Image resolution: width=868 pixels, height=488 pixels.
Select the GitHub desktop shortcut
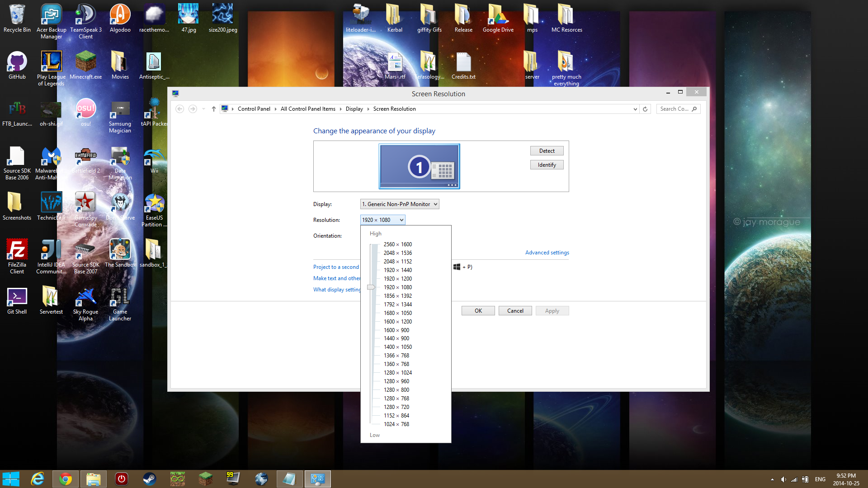click(17, 66)
